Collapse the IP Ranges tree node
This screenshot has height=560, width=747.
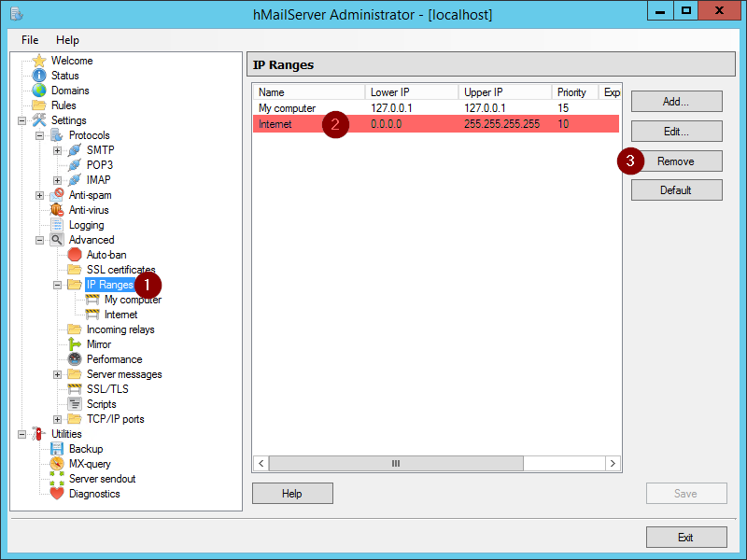[57, 285]
